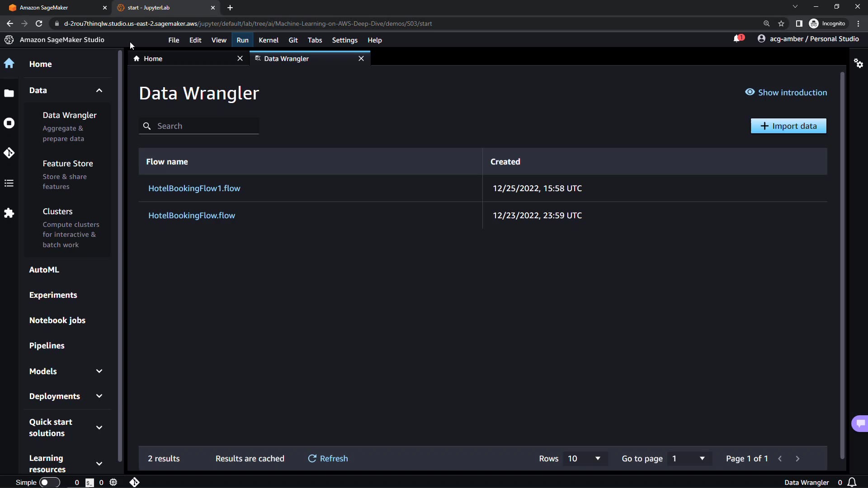Toggle Show introduction eye icon
The width and height of the screenshot is (868, 488).
click(x=750, y=92)
